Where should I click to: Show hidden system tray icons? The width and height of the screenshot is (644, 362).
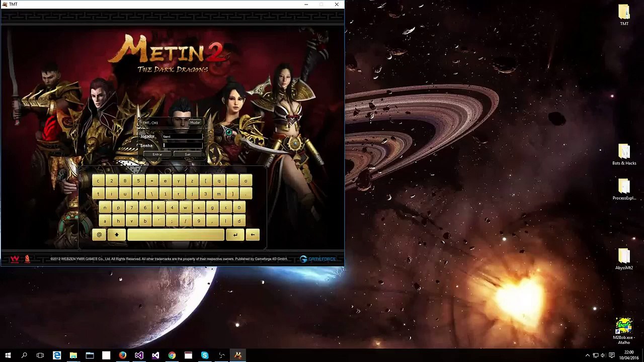587,355
